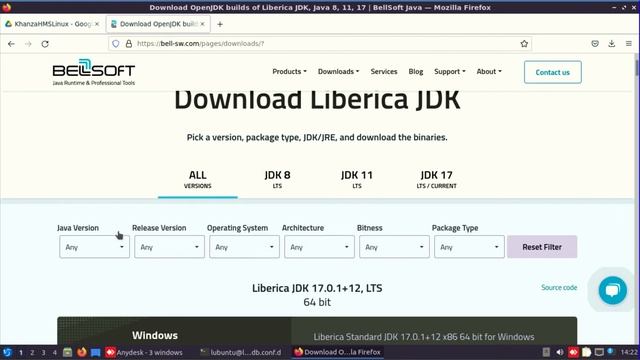Close the KhanzaHMSLinux tab
Viewport: 640px width, 360px height.
[x=97, y=24]
